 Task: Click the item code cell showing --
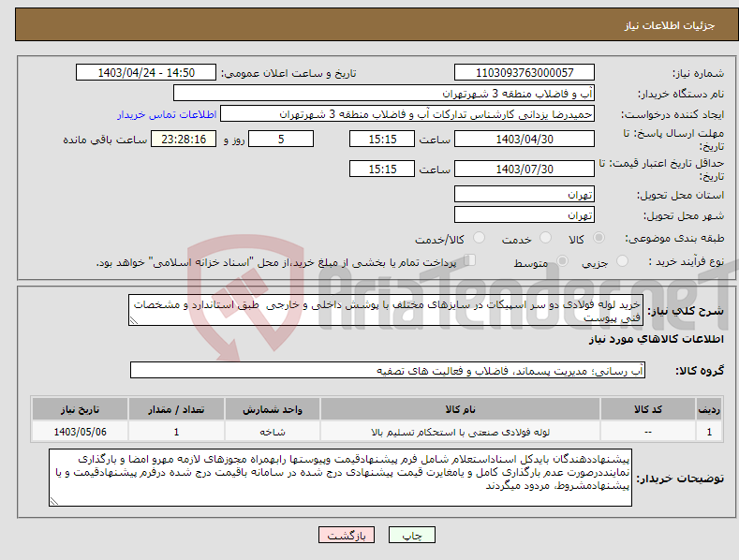(x=647, y=432)
